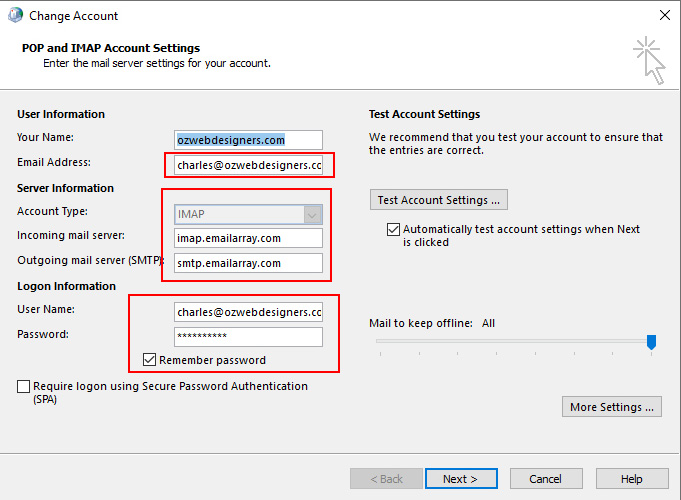Click into the Email Address field
The width and height of the screenshot is (681, 500).
[248, 164]
